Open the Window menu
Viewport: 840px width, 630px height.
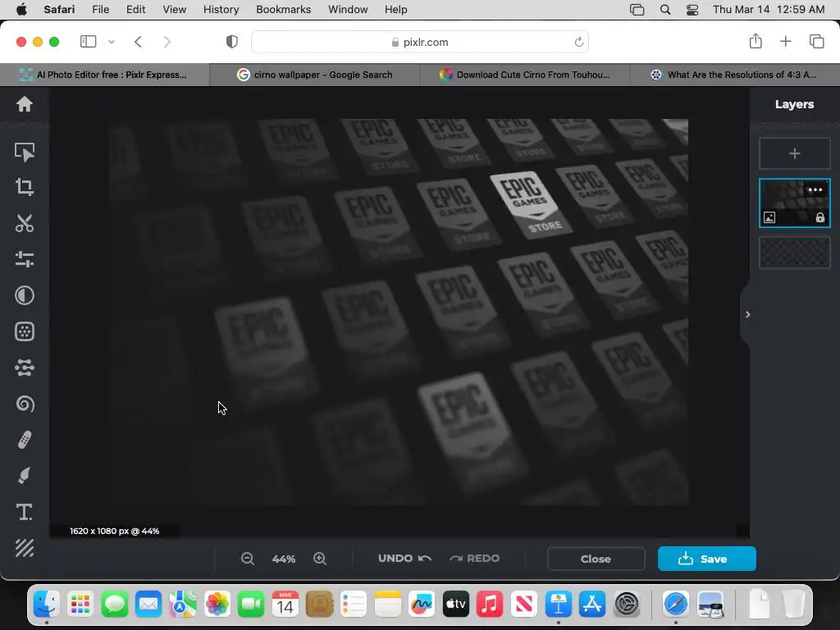coord(348,10)
